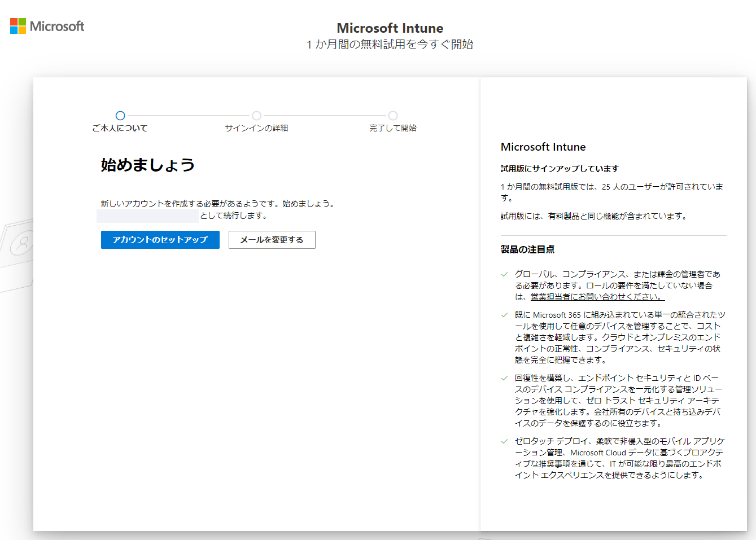Image resolution: width=756 pixels, height=540 pixels.
Task: Open the 営業担当者にお問い合わせください link
Action: pyautogui.click(x=597, y=297)
